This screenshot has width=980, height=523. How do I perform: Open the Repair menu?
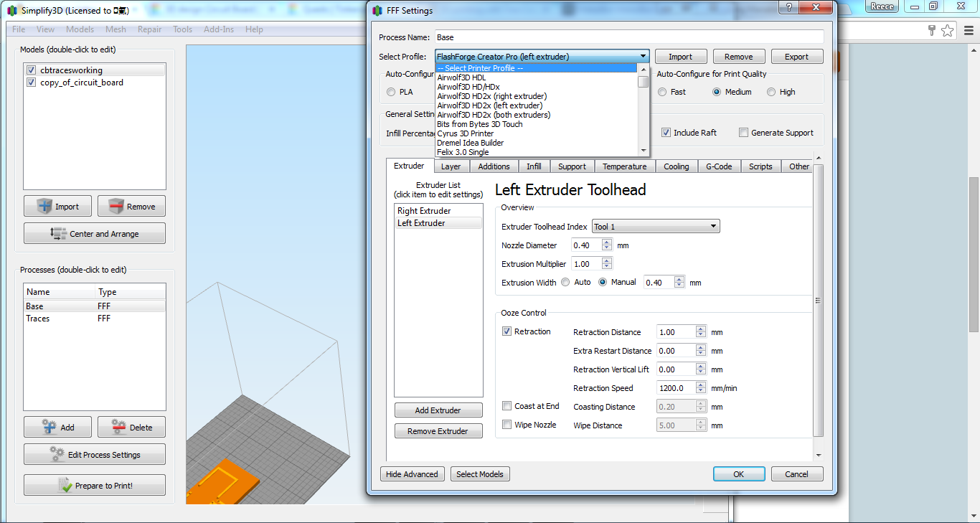click(x=149, y=29)
